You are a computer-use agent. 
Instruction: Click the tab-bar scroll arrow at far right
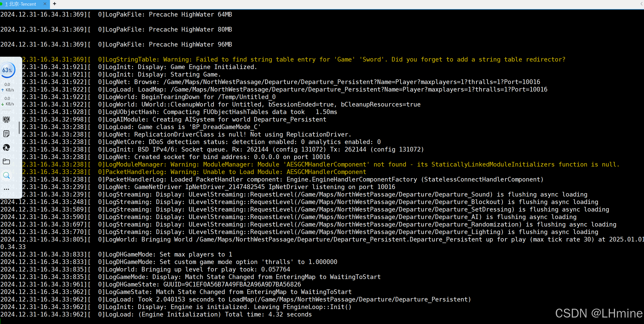(642, 4)
